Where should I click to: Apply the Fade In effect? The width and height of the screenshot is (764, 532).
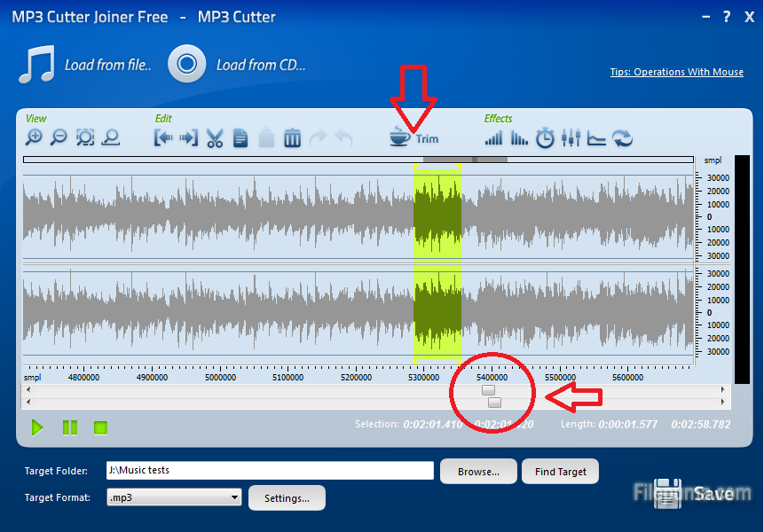(x=493, y=138)
